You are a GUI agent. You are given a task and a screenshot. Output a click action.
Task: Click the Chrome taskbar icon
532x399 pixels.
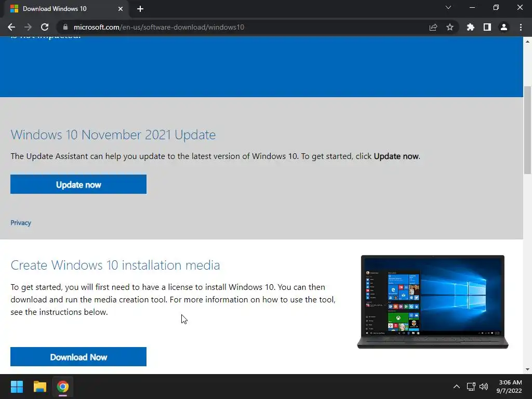tap(62, 387)
